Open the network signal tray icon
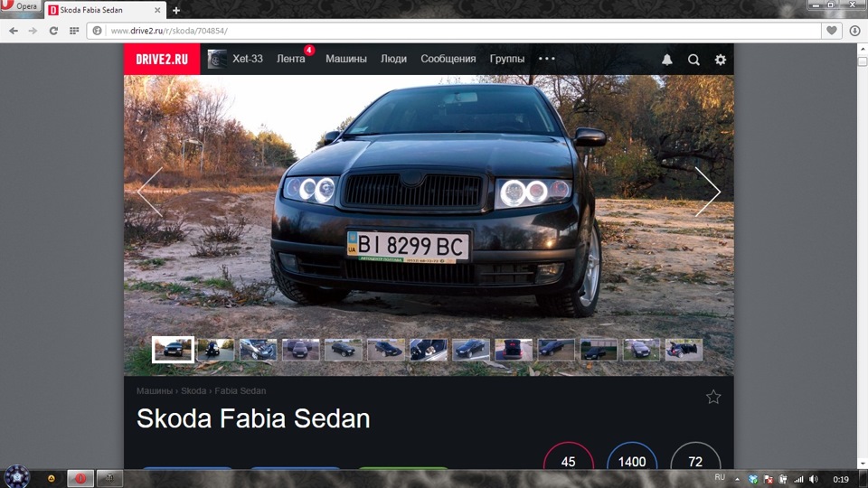The image size is (868, 488). pyautogui.click(x=798, y=479)
